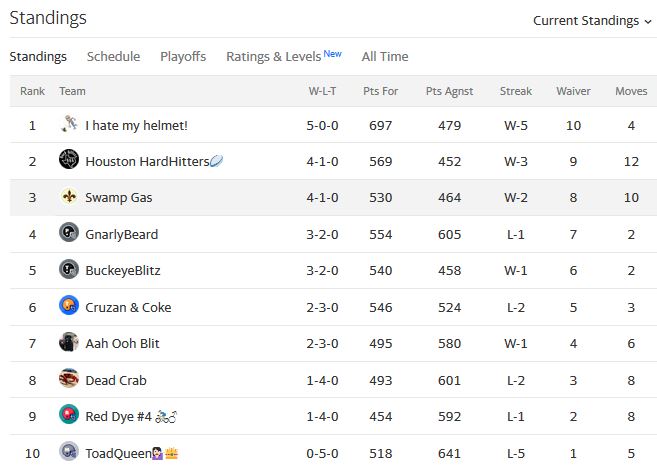The width and height of the screenshot is (657, 468).
Task: Click the BuckeyeBlitz helmet avatar
Action: click(69, 269)
